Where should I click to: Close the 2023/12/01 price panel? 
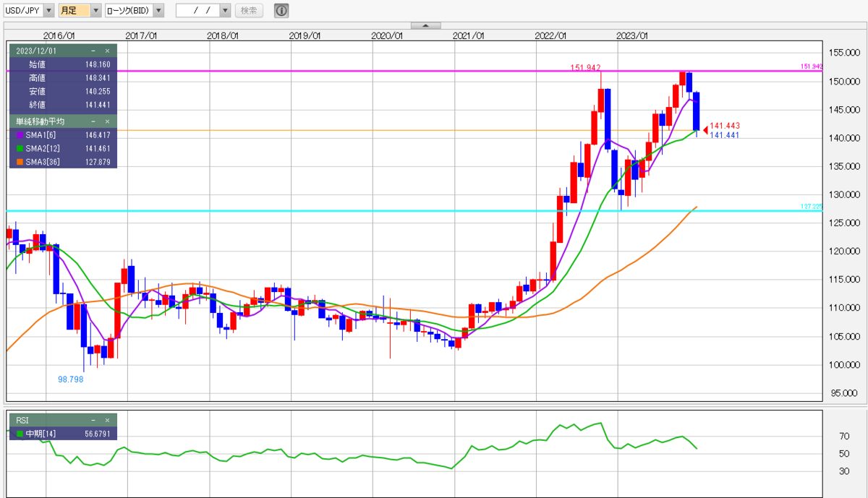(107, 51)
